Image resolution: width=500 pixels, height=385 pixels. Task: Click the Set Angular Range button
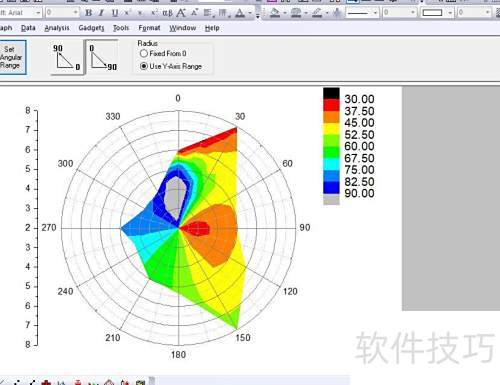[x=12, y=57]
